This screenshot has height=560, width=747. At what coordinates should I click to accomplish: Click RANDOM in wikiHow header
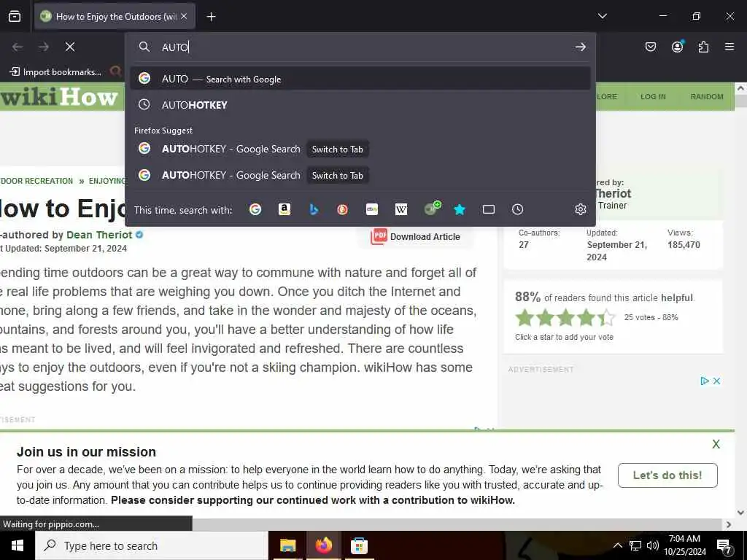(706, 97)
